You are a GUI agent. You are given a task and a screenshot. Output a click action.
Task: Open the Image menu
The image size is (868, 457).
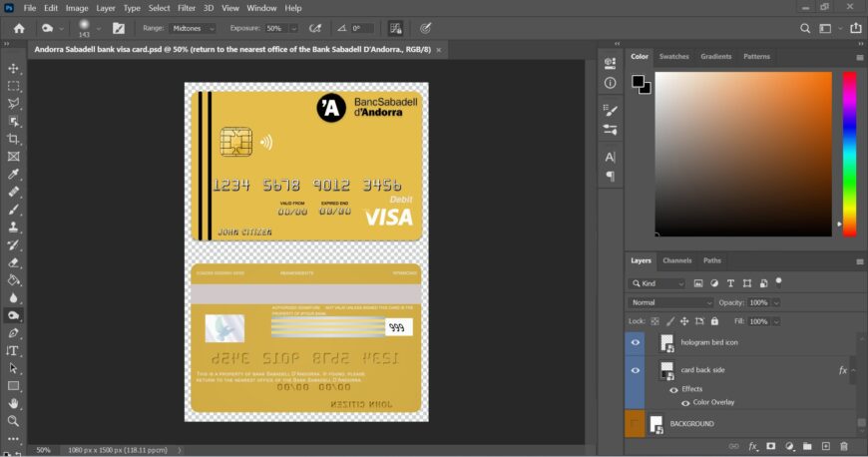(77, 8)
